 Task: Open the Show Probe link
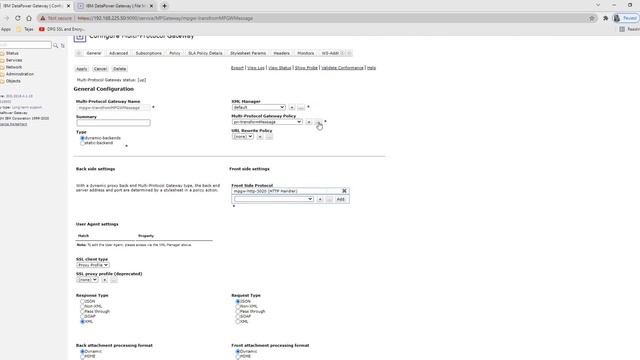306,68
